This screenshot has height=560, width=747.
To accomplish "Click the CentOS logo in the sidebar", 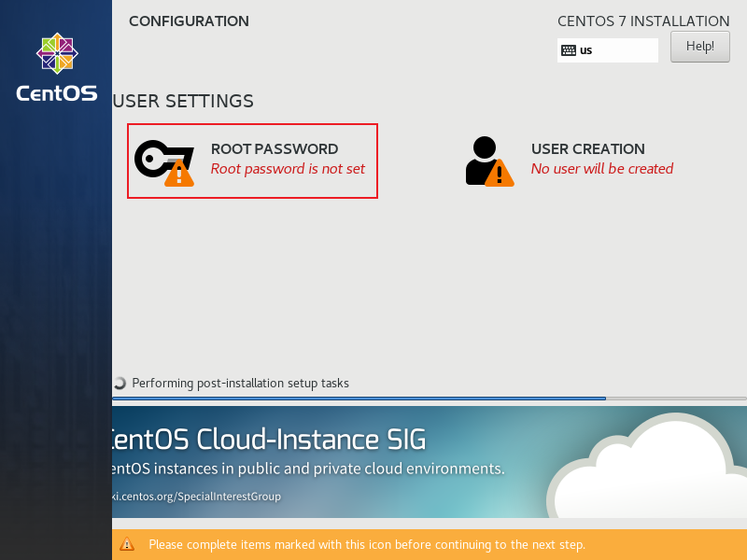I will point(57,67).
